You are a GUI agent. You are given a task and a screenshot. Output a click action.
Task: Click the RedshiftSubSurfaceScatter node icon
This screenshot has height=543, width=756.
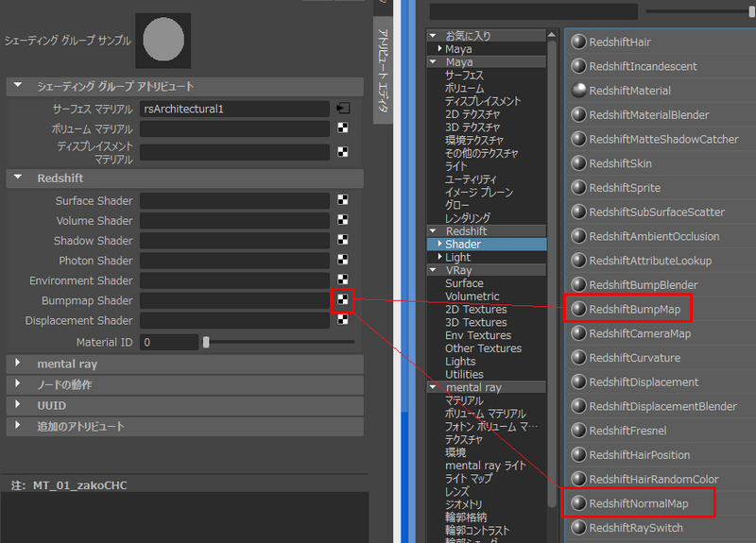[578, 212]
